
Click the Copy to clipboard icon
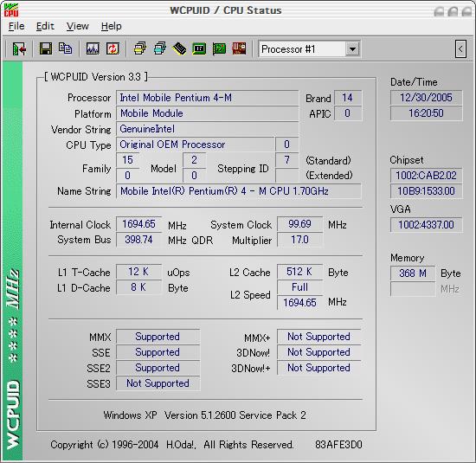point(65,48)
